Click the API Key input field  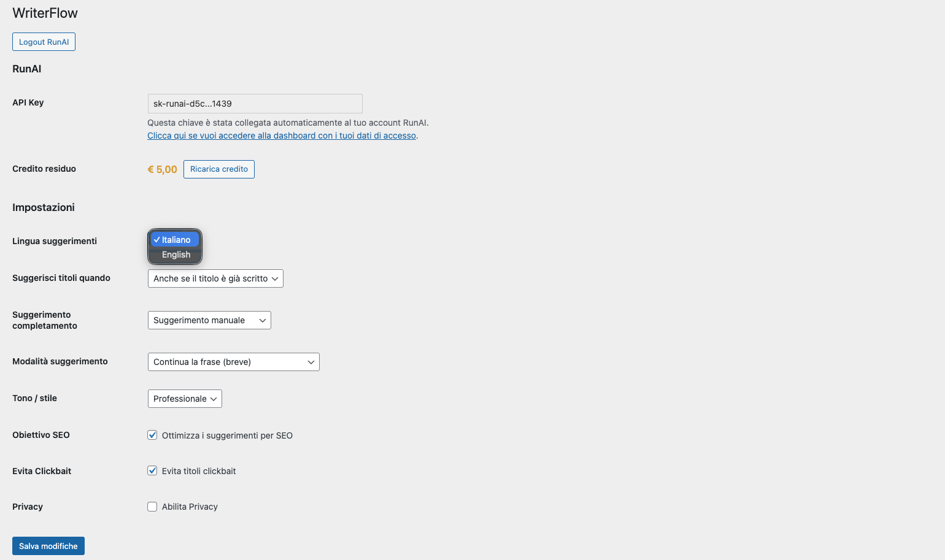point(255,104)
